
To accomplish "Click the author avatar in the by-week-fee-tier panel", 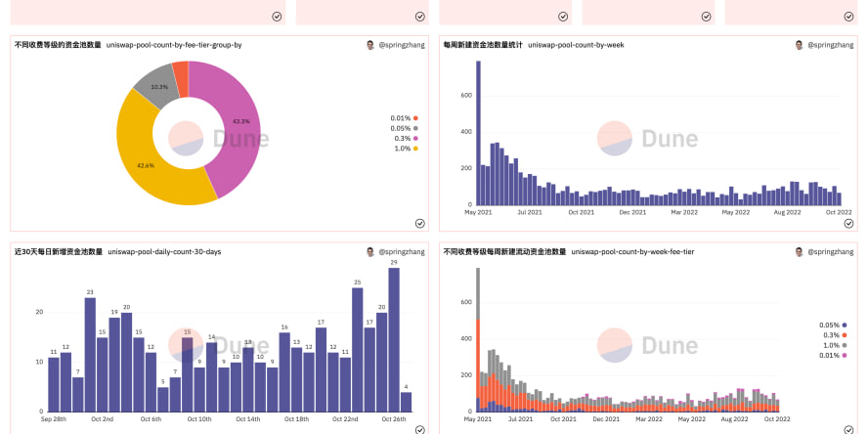I will (799, 251).
